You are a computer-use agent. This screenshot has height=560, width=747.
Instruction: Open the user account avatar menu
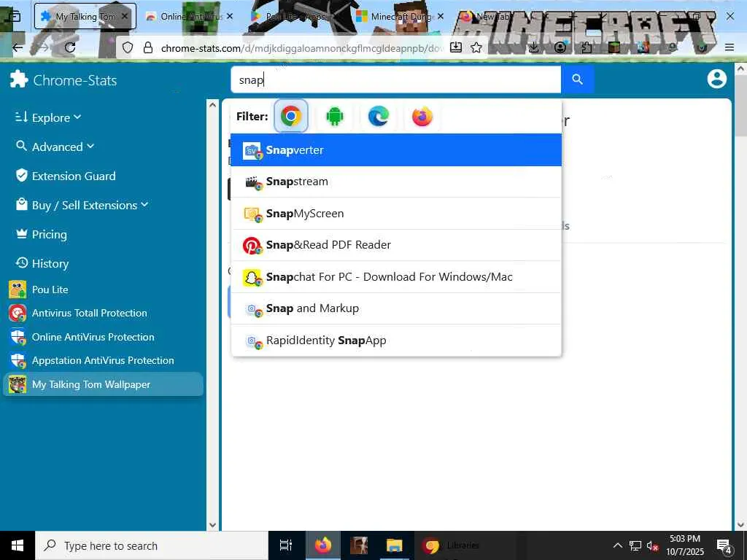point(716,79)
